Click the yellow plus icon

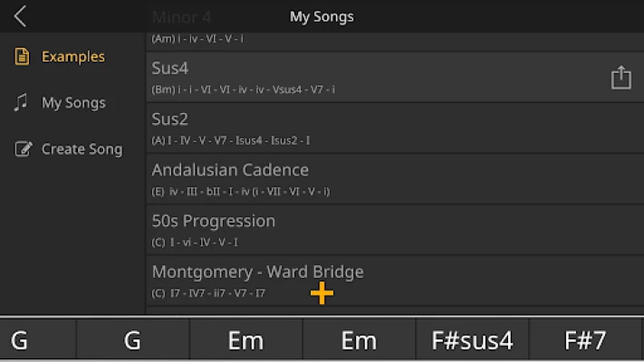(x=322, y=293)
